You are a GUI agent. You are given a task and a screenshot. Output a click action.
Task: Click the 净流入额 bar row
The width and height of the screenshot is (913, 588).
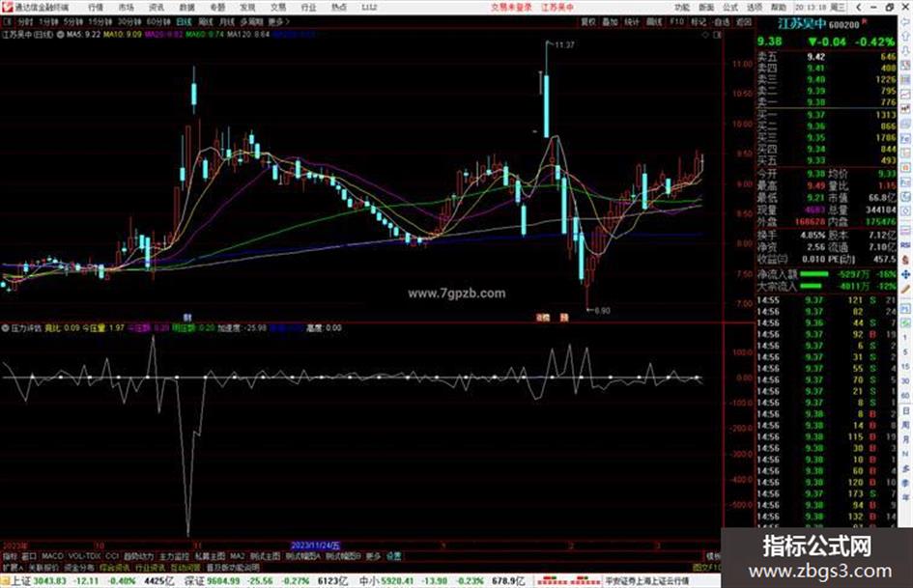[826, 273]
